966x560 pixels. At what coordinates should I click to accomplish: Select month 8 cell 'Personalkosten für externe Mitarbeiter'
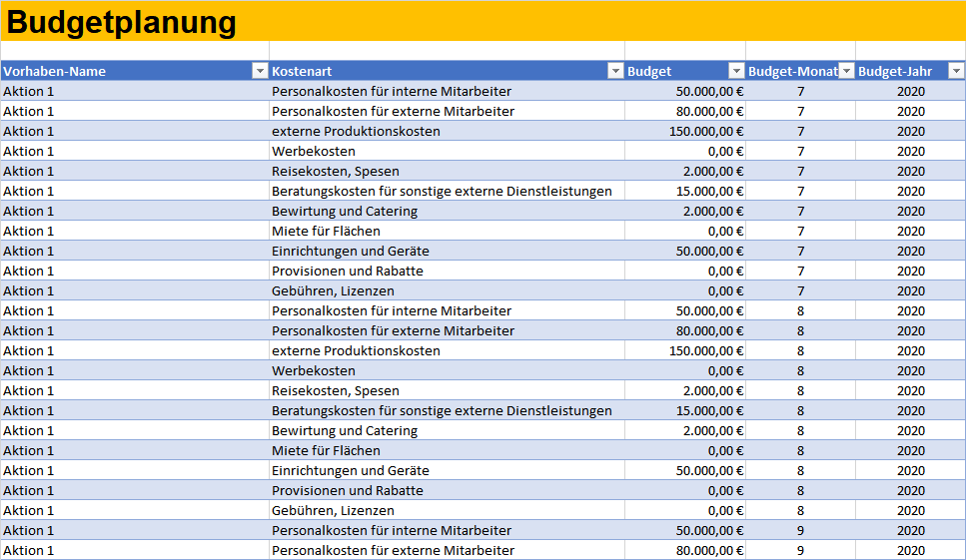tap(447, 331)
